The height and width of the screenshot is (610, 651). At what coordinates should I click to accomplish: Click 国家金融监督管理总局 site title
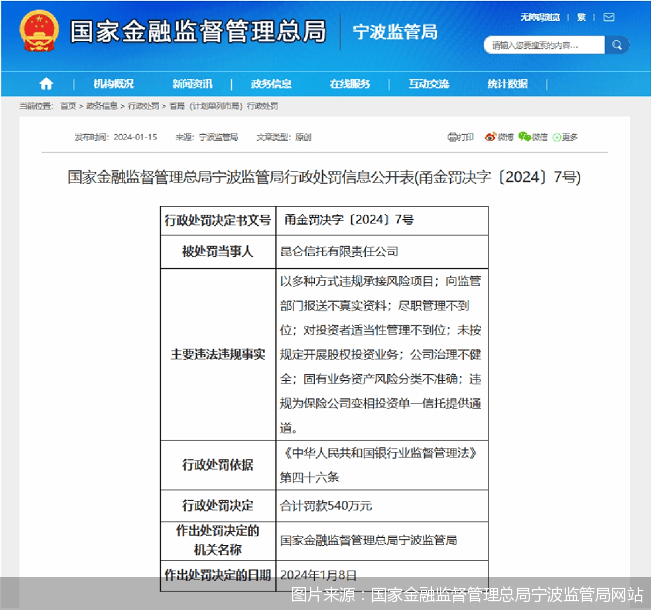pos(198,31)
